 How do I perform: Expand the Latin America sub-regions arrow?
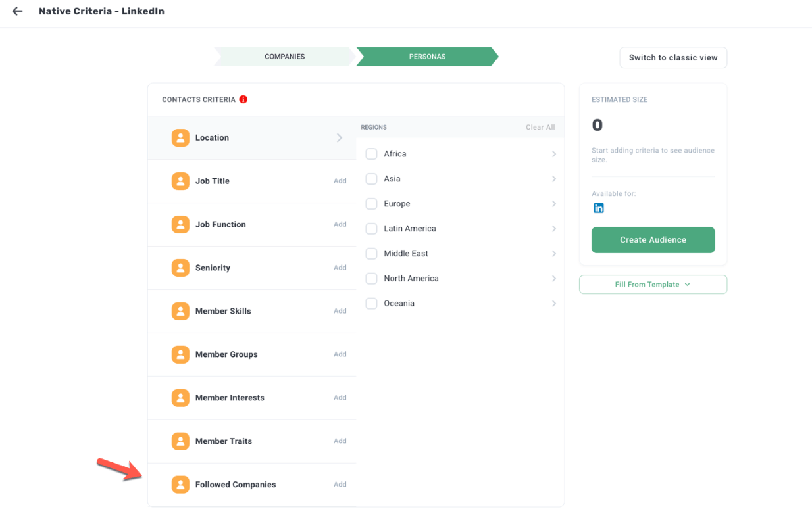tap(553, 229)
